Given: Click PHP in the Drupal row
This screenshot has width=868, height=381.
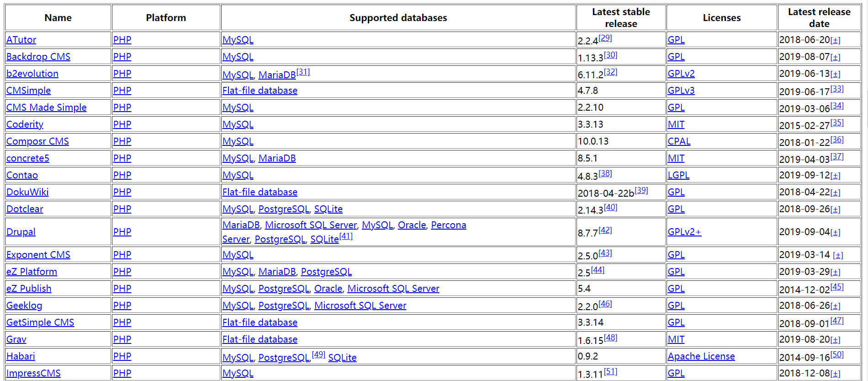Looking at the screenshot, I should pyautogui.click(x=122, y=232).
